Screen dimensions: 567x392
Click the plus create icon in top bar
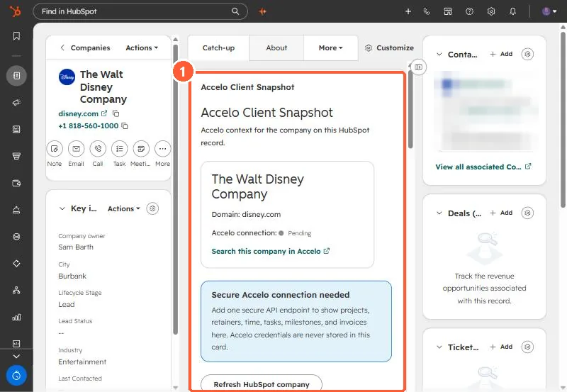408,11
